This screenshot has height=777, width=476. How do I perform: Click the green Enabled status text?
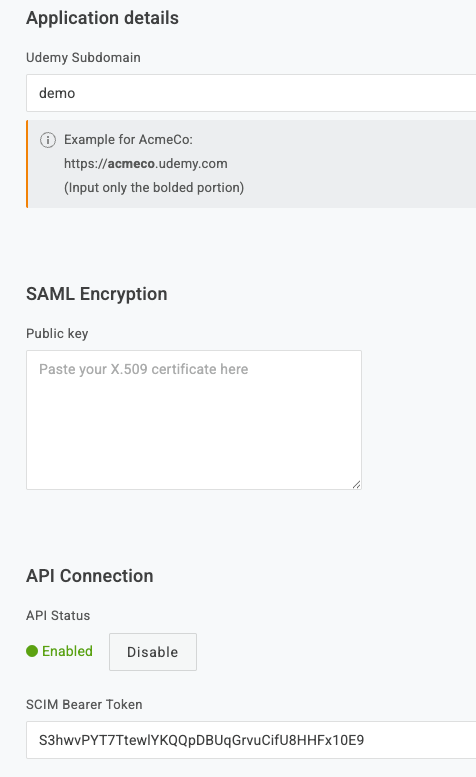pos(67,651)
